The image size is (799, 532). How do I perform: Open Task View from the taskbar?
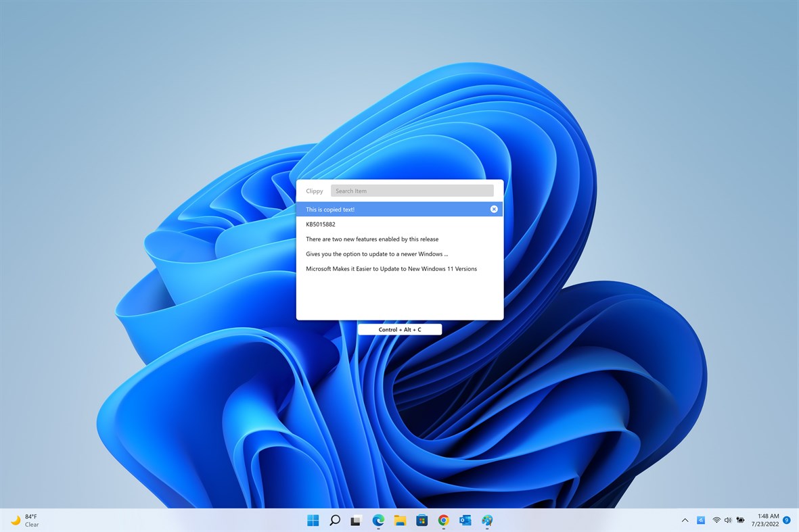pyautogui.click(x=356, y=521)
